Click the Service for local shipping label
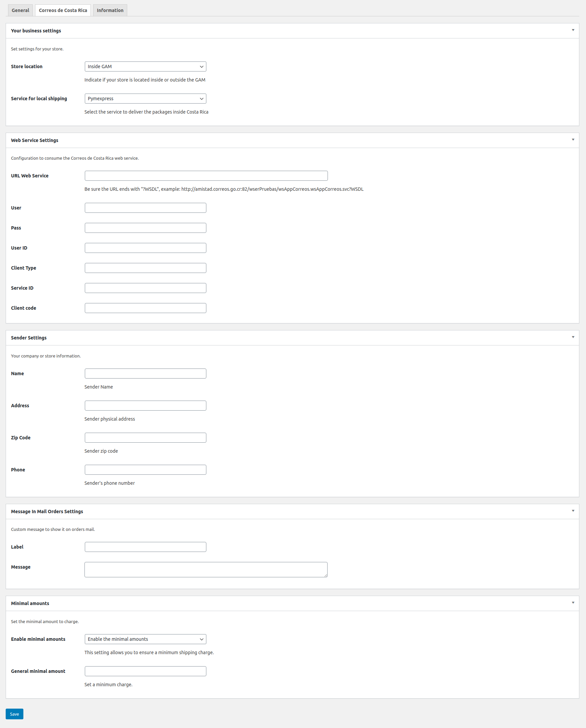The image size is (586, 728). coord(39,99)
